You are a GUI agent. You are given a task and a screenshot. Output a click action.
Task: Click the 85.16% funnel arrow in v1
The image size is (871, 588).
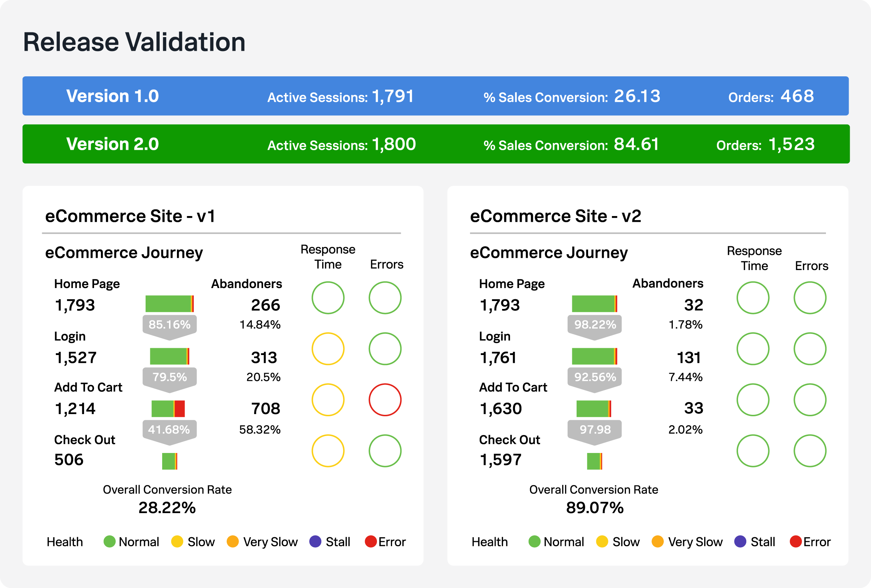point(169,325)
